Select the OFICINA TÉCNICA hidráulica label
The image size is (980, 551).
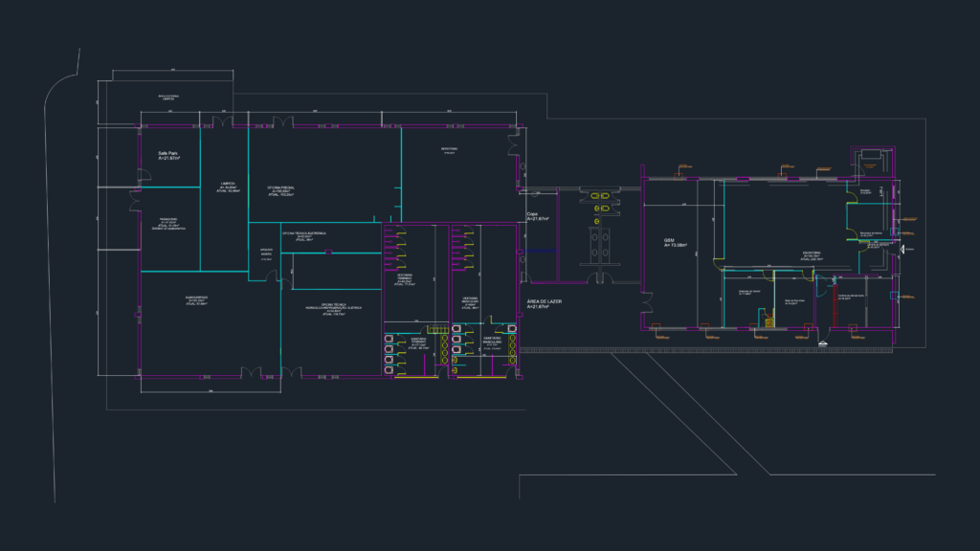(333, 309)
